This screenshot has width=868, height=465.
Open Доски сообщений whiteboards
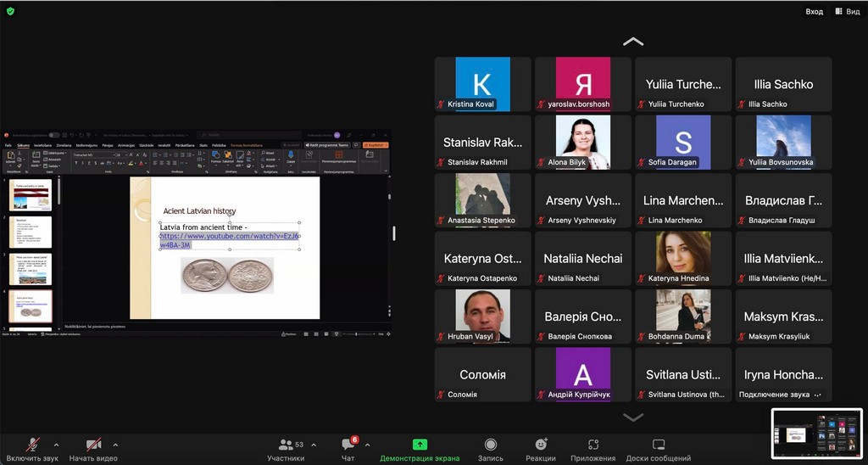658,450
